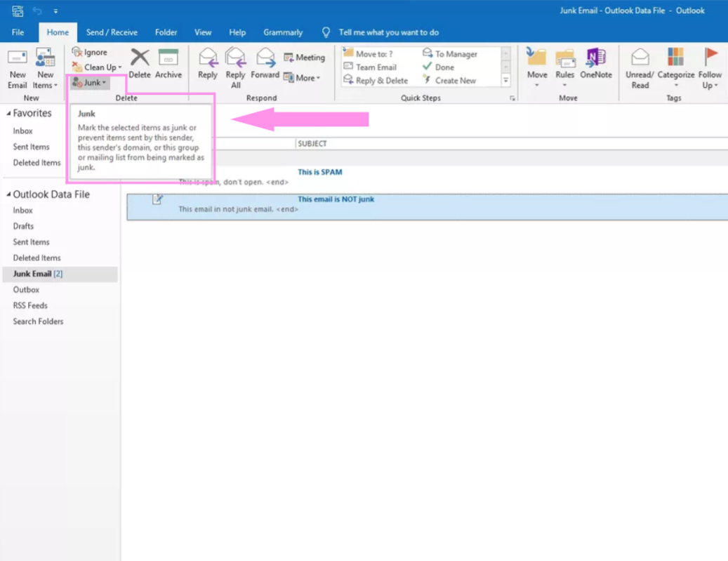Screen dimensions: 728x561
Task: Click the Forward envelope icon
Action: pos(265,58)
